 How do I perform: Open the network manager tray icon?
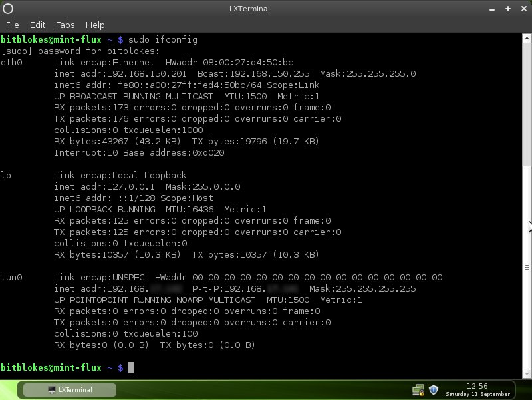point(418,390)
